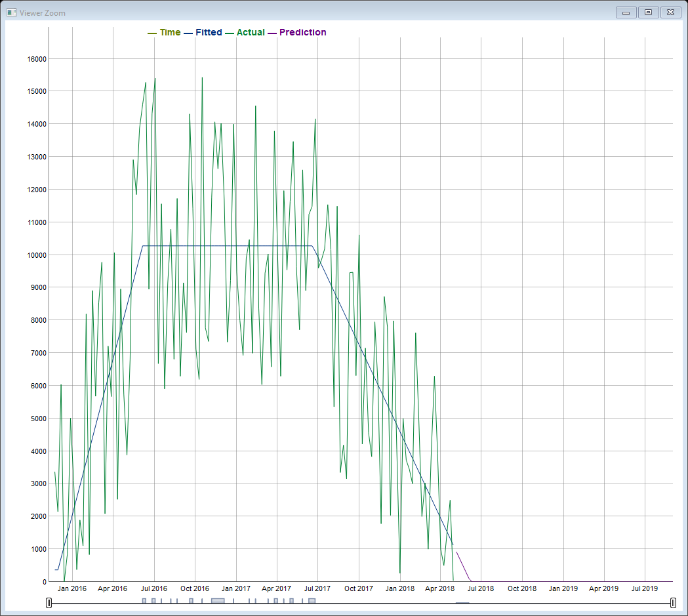Image resolution: width=688 pixels, height=616 pixels.
Task: Click the Jan 2018 x-axis label
Action: (399, 589)
